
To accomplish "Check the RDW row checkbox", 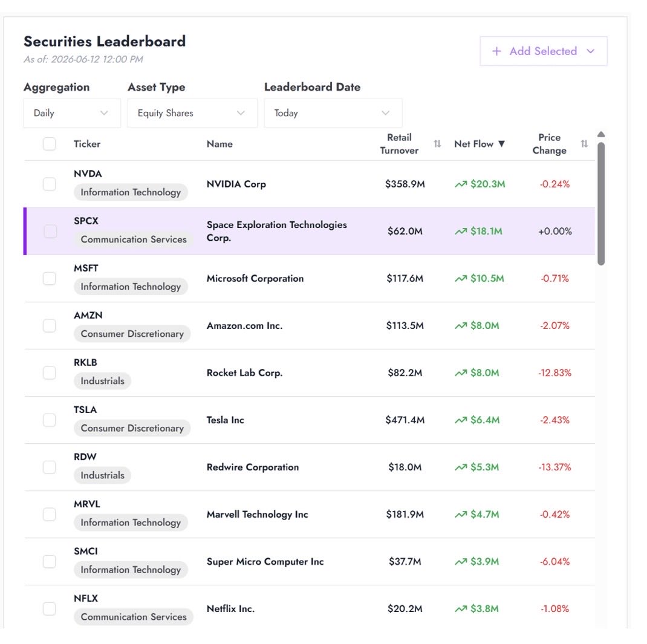I will (x=49, y=467).
